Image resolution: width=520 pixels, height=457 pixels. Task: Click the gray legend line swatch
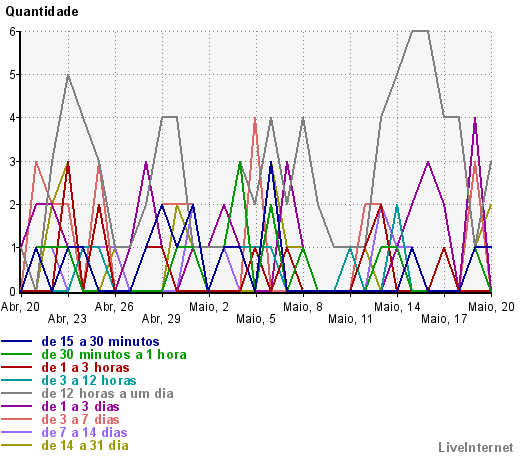[x=16, y=393]
